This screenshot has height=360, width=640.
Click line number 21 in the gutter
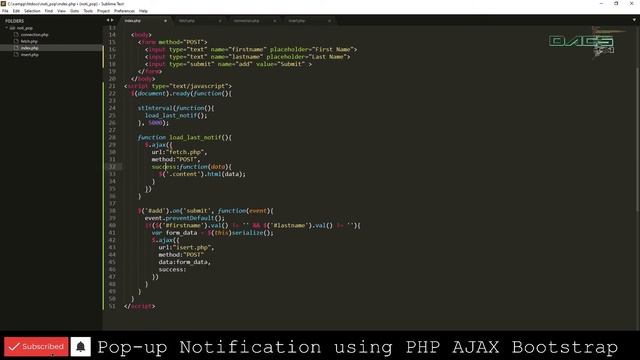coord(112,86)
